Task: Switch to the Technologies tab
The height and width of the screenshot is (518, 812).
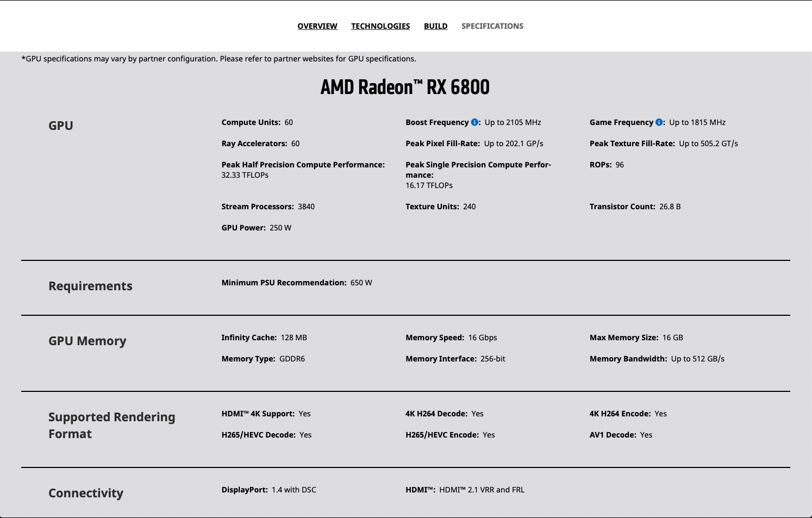Action: (380, 26)
